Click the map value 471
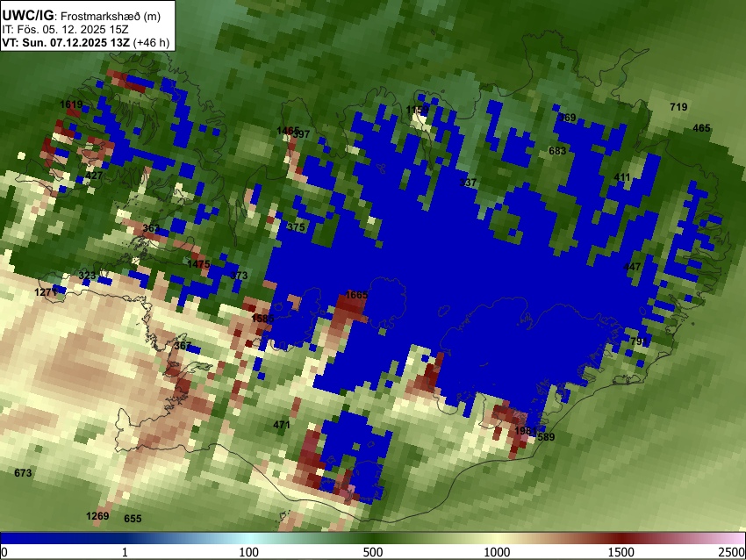The width and height of the screenshot is (746, 560). pos(282,425)
